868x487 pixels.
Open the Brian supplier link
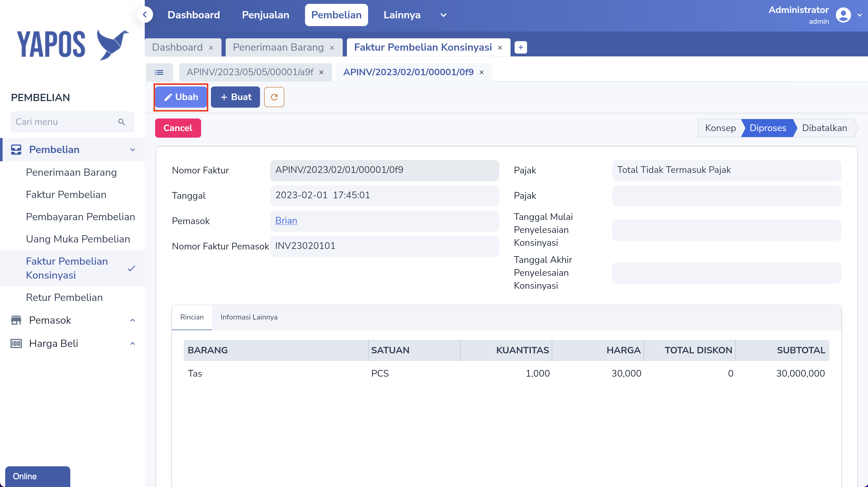click(286, 221)
